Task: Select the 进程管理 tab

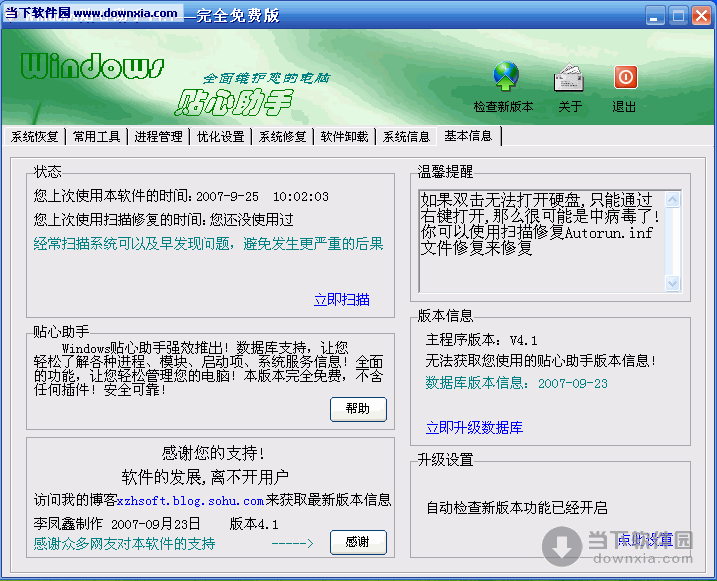Action: pyautogui.click(x=158, y=137)
